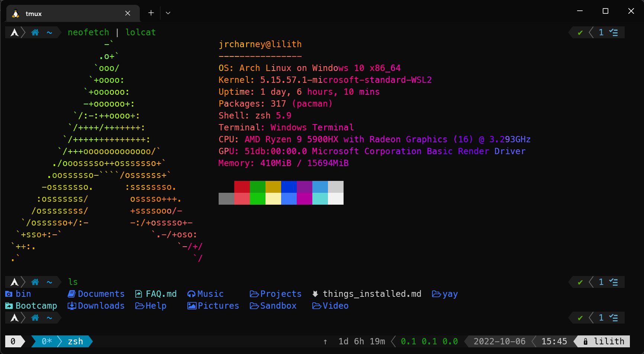Expand the new tab profile dropdown
This screenshot has height=354, width=644.
coord(168,13)
